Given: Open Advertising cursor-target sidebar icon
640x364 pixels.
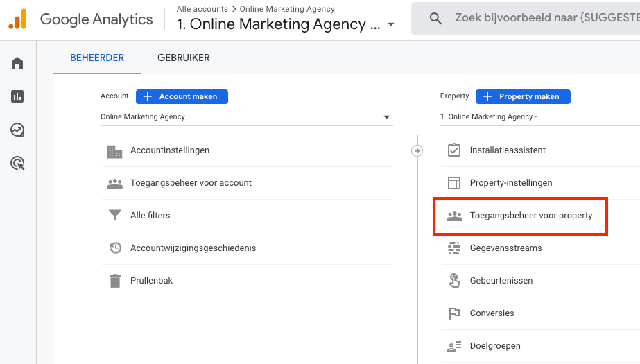Looking at the screenshot, I should point(17,163).
